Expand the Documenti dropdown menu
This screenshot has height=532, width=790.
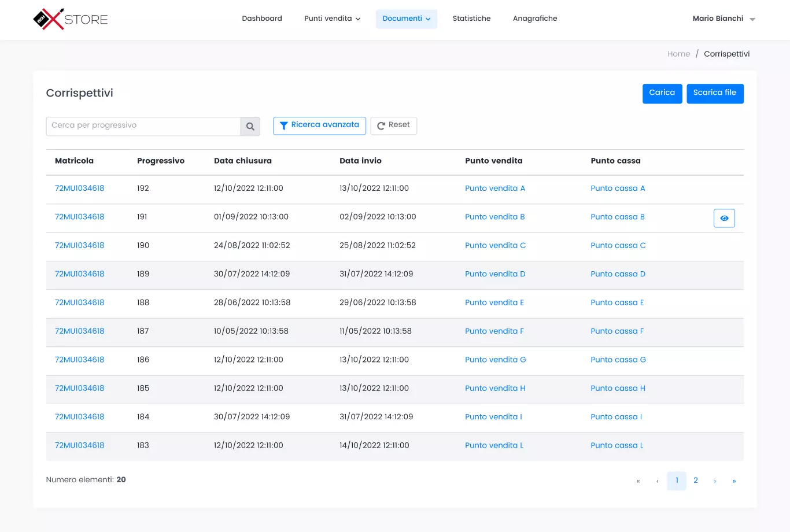[406, 19]
